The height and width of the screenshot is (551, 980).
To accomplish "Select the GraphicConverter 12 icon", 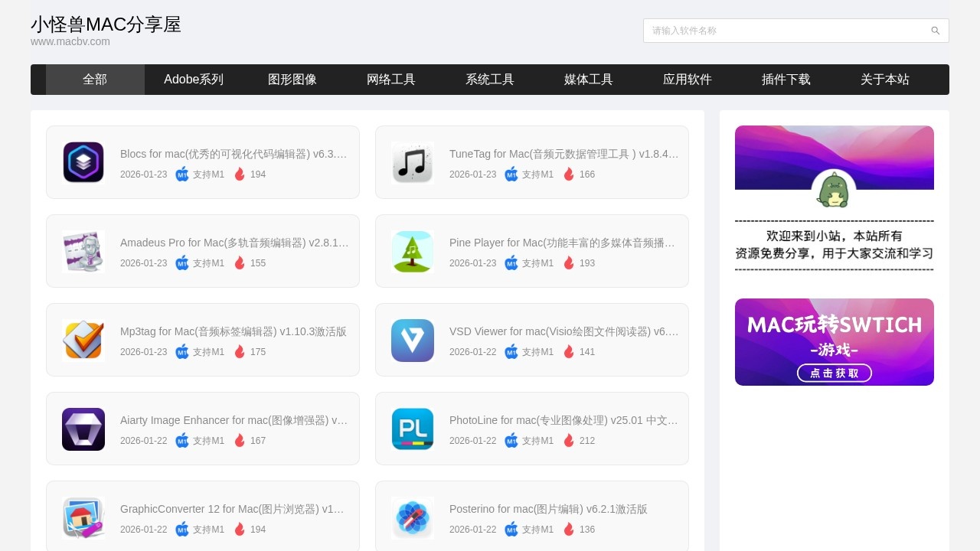I will 83,517.
